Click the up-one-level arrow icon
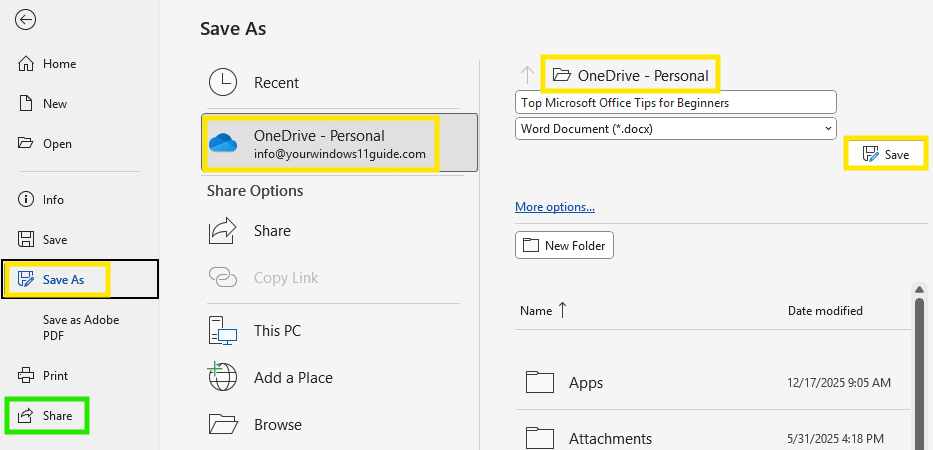 (x=527, y=75)
